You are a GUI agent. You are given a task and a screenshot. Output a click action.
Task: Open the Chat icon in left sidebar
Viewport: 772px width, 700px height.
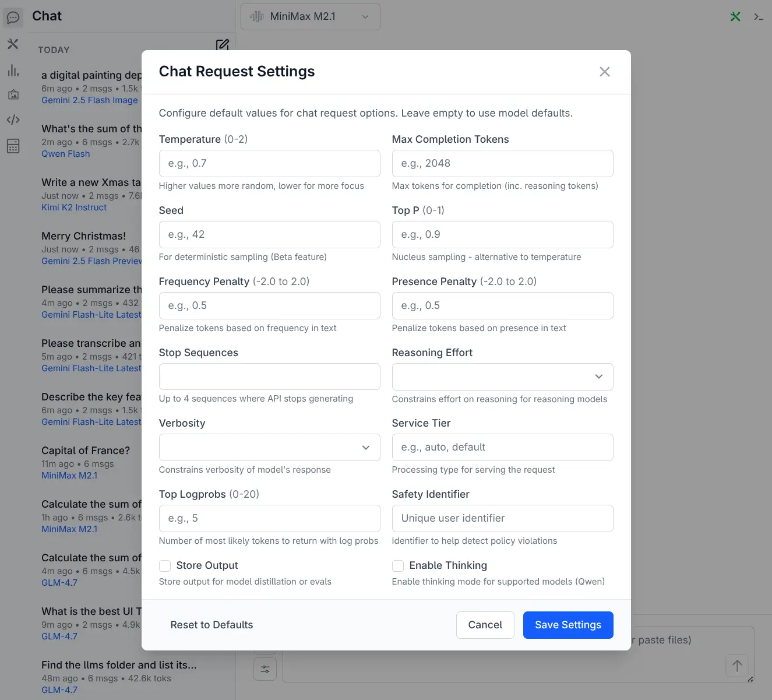coord(13,17)
